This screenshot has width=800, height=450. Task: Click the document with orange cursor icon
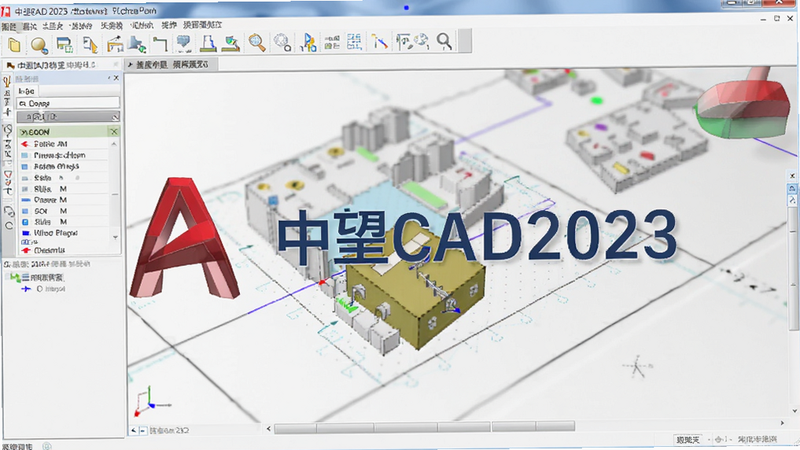click(90, 45)
